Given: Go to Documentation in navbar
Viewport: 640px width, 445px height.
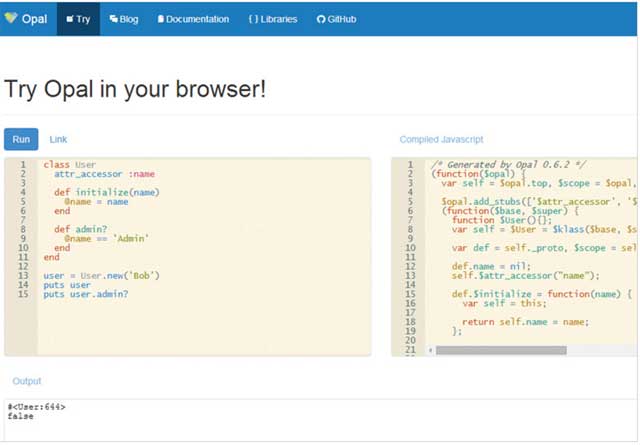Looking at the screenshot, I should pyautogui.click(x=193, y=19).
